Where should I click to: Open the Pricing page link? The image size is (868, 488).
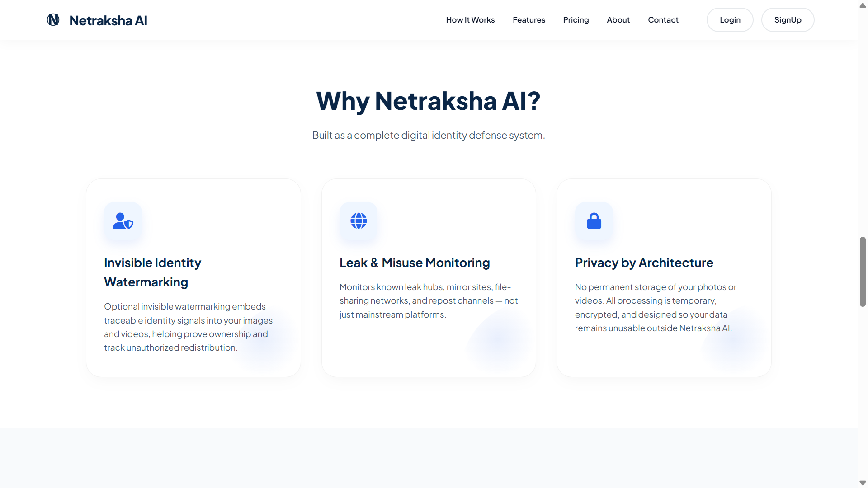click(x=576, y=20)
